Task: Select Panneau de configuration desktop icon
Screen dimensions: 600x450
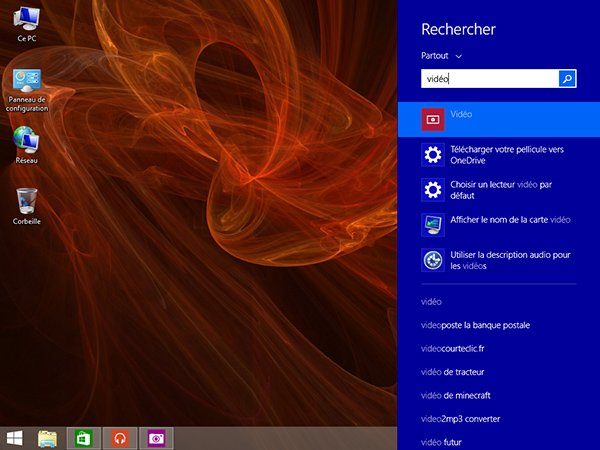Action: (x=26, y=91)
